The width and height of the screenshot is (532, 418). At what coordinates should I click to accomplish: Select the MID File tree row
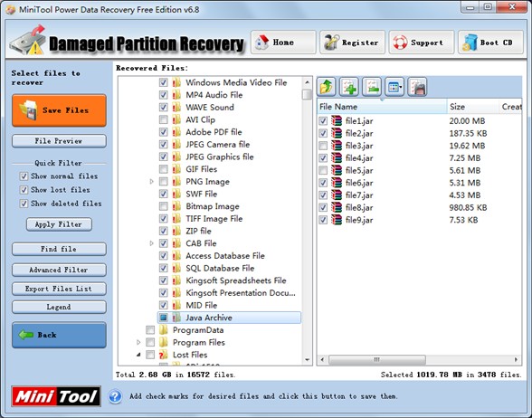point(201,306)
